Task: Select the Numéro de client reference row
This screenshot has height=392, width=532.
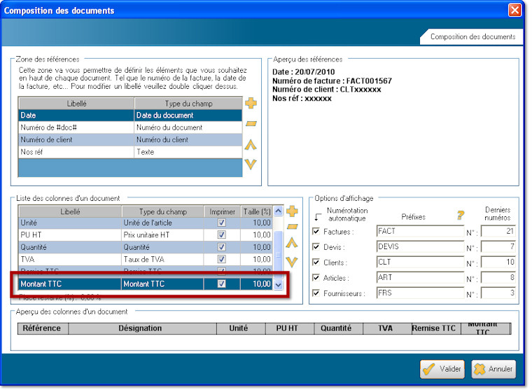Action: coord(76,140)
